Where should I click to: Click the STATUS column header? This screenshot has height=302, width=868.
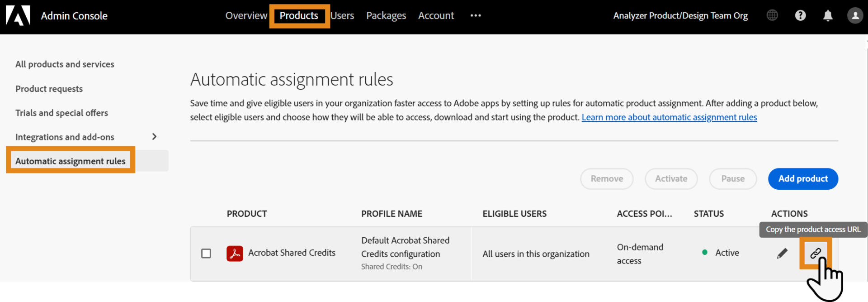(709, 214)
